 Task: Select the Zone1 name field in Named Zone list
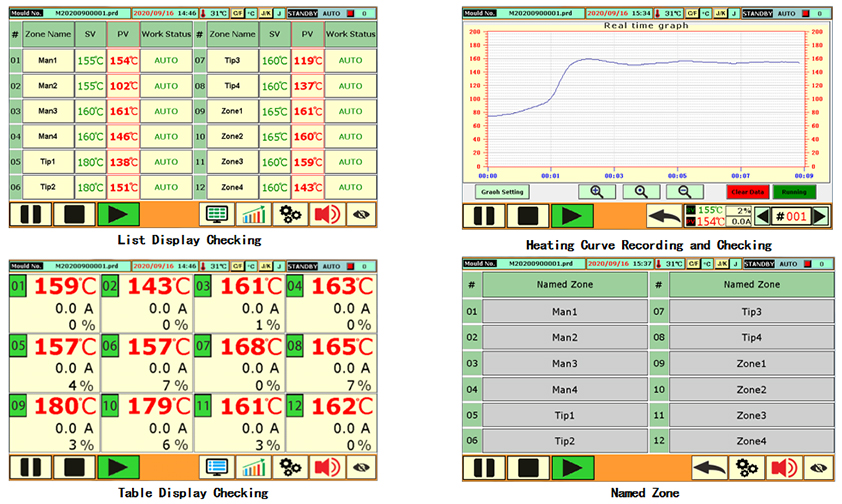750,364
